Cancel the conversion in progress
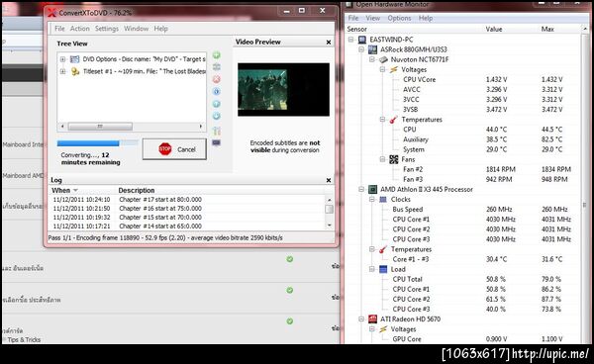The height and width of the screenshot is (364, 594). tap(174, 149)
